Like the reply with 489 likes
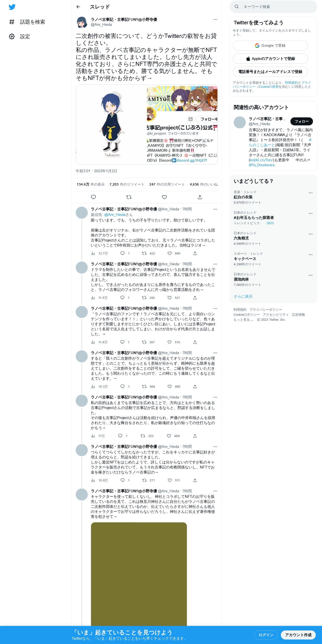 coord(169,436)
